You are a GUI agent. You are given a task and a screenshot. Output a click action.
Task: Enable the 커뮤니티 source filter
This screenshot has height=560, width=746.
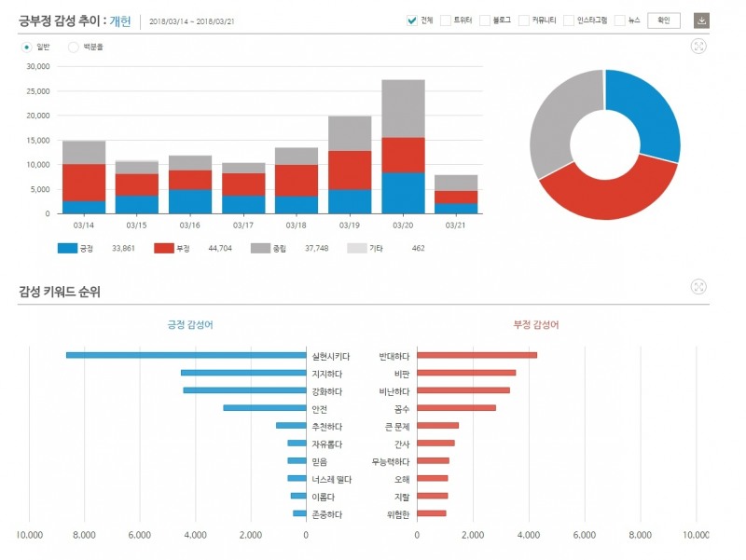click(x=524, y=20)
